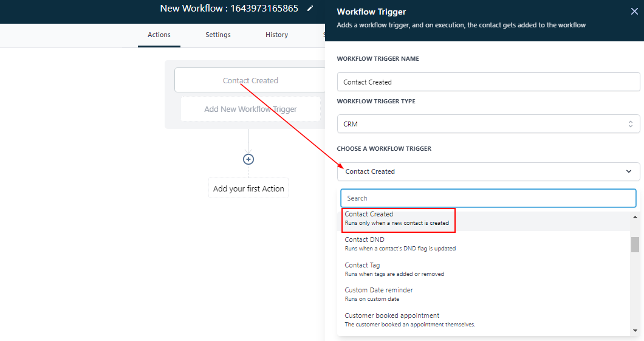Click the chevron arrow beside Contact Created
The width and height of the screenshot is (644, 341).
tap(628, 171)
